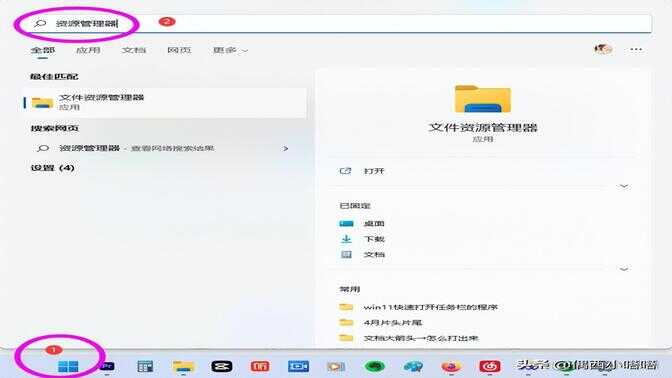Viewport: 672px width, 378px height.
Task: Click the magnifier icon in web search row
Action: (43, 148)
